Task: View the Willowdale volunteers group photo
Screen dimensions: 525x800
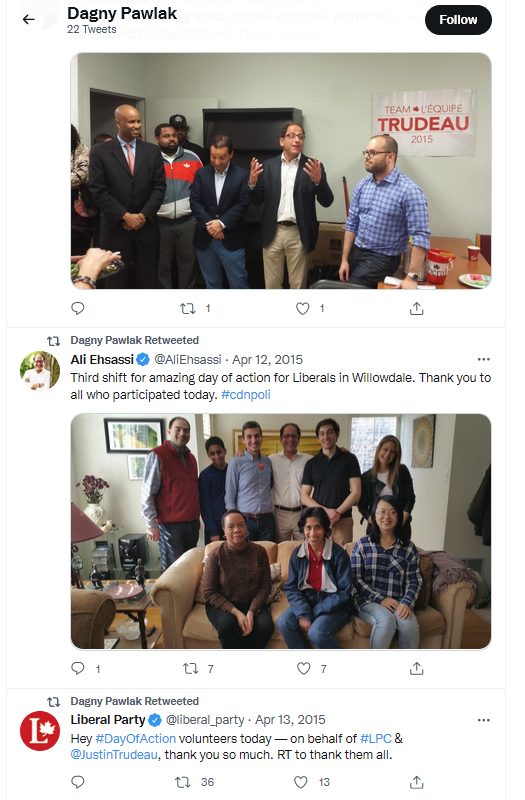Action: point(281,531)
